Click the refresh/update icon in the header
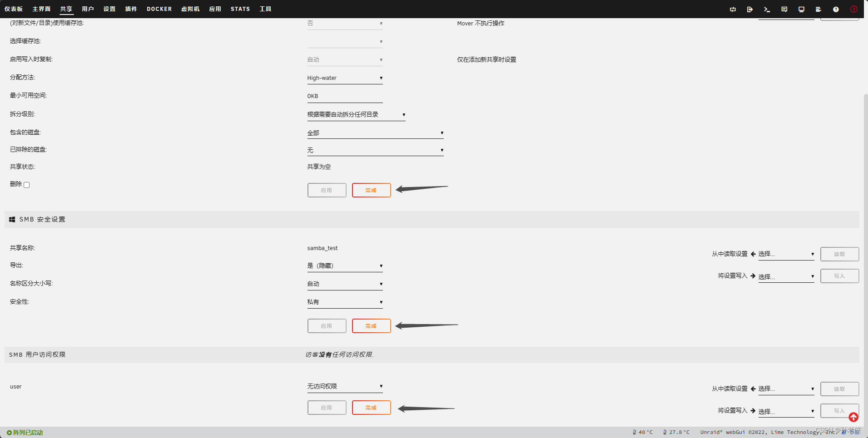The image size is (868, 438). point(733,9)
